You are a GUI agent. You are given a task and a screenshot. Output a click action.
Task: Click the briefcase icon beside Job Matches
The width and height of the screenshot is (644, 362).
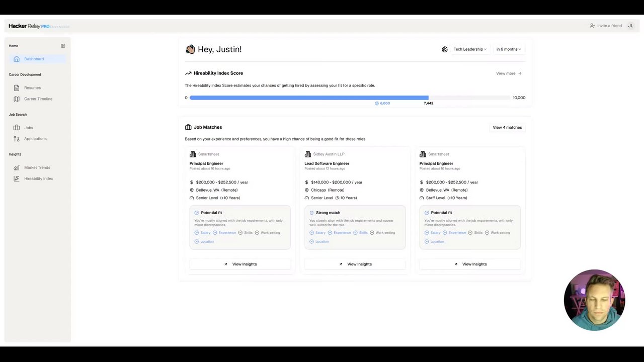point(188,127)
